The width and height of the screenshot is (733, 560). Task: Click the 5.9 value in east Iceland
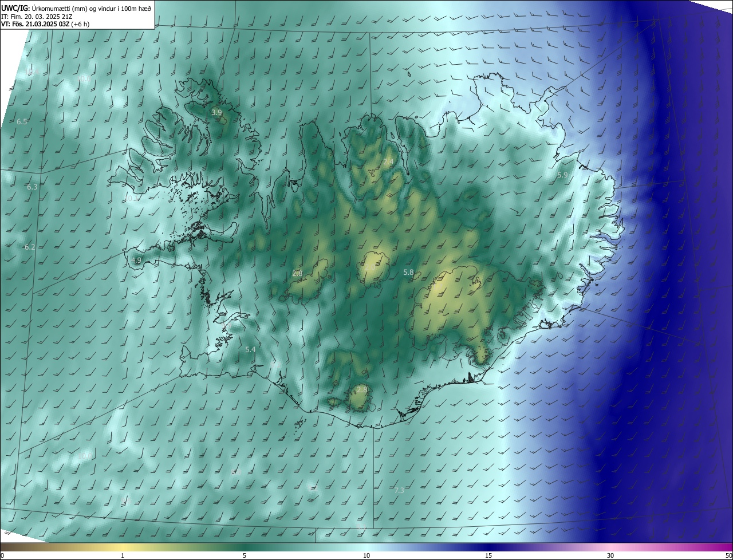click(562, 175)
